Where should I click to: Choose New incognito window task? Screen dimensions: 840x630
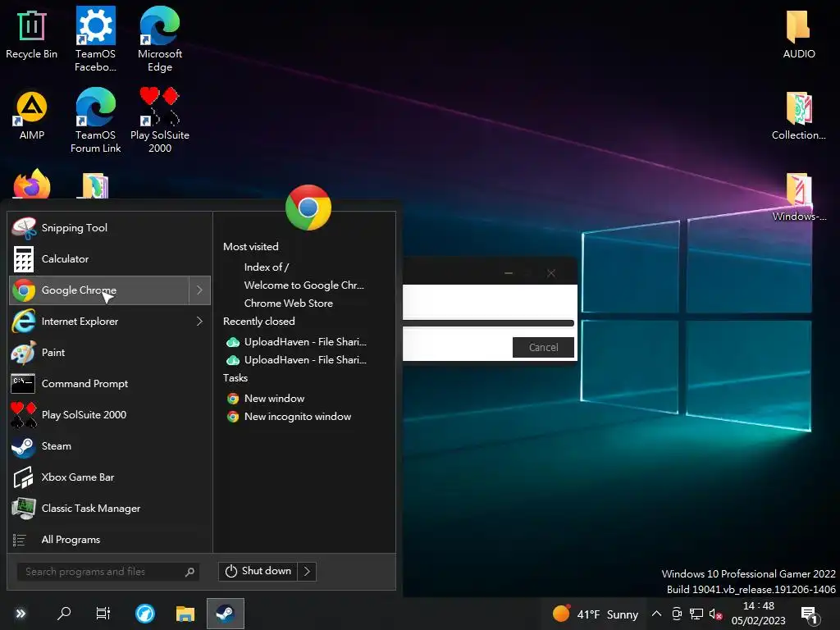tap(290, 417)
